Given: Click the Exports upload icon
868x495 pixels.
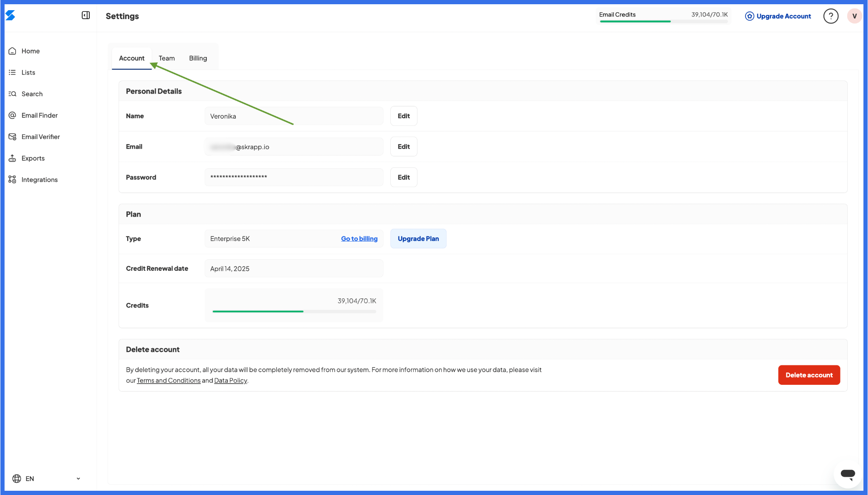Looking at the screenshot, I should pos(12,158).
